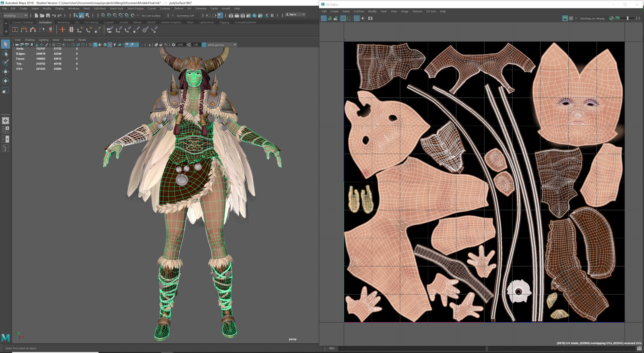The height and width of the screenshot is (353, 644).
Task: Toggle the color management sRGB button
Action: [204, 45]
